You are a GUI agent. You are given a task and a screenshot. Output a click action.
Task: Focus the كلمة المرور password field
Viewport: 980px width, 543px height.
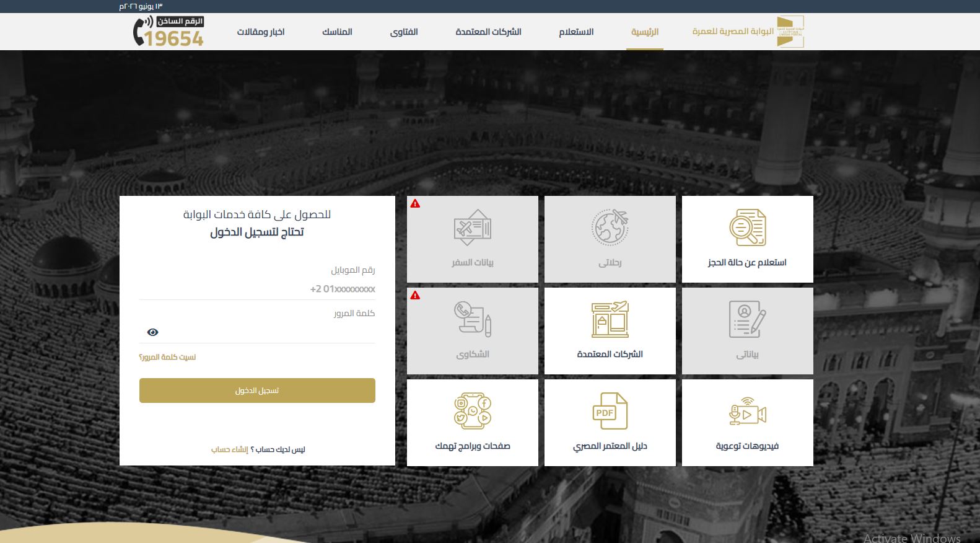pyautogui.click(x=257, y=332)
